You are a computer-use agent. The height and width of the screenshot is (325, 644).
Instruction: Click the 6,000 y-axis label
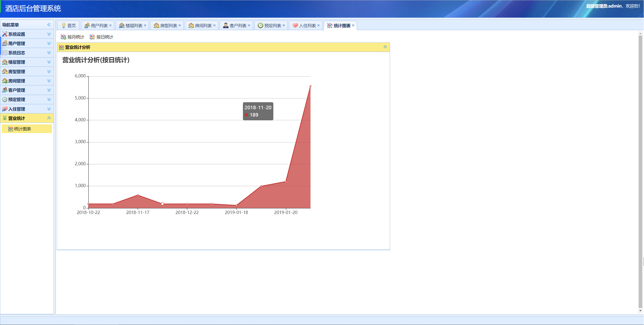80,76
